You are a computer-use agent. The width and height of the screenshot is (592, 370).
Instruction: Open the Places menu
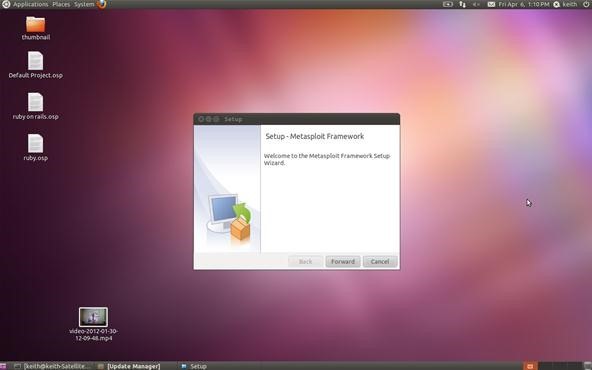61,5
